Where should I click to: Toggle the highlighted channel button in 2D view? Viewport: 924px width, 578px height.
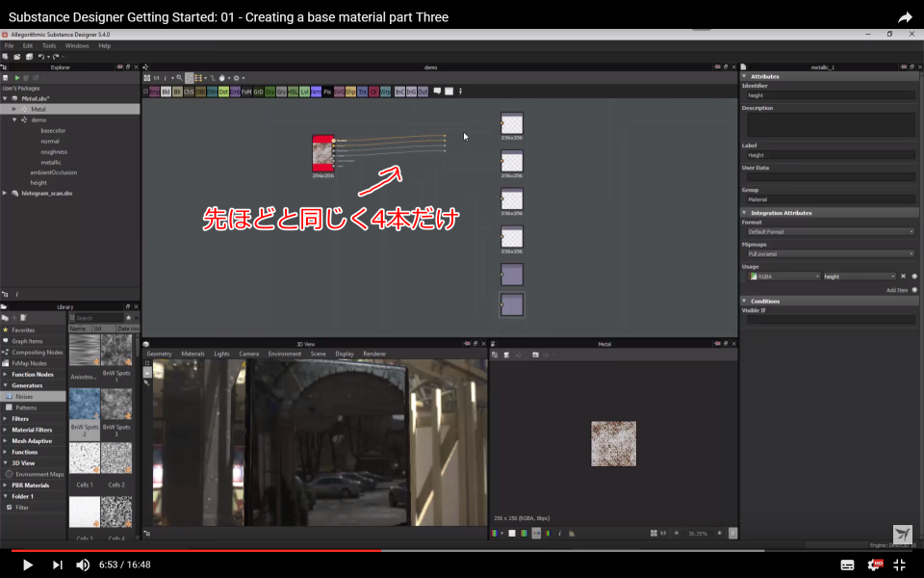pos(536,533)
